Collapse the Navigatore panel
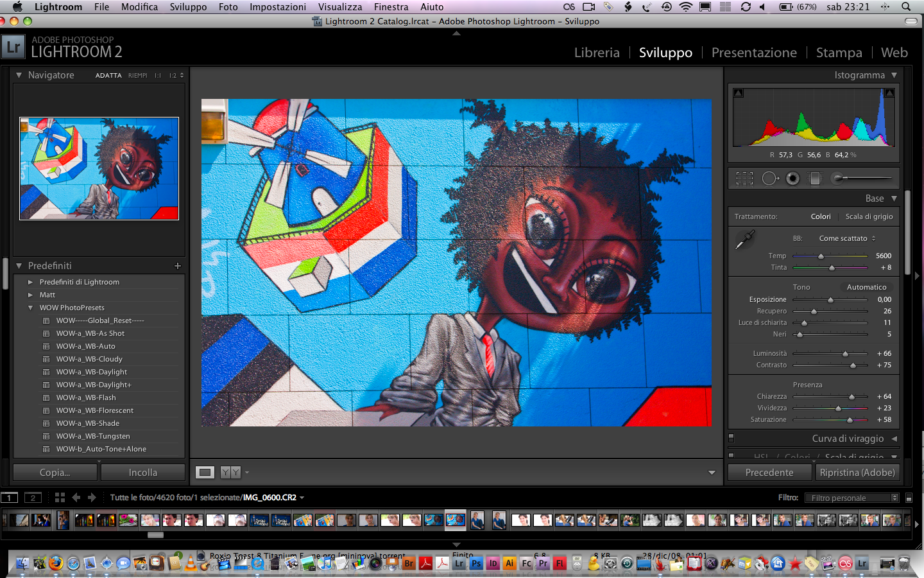Image resolution: width=924 pixels, height=578 pixels. point(19,75)
